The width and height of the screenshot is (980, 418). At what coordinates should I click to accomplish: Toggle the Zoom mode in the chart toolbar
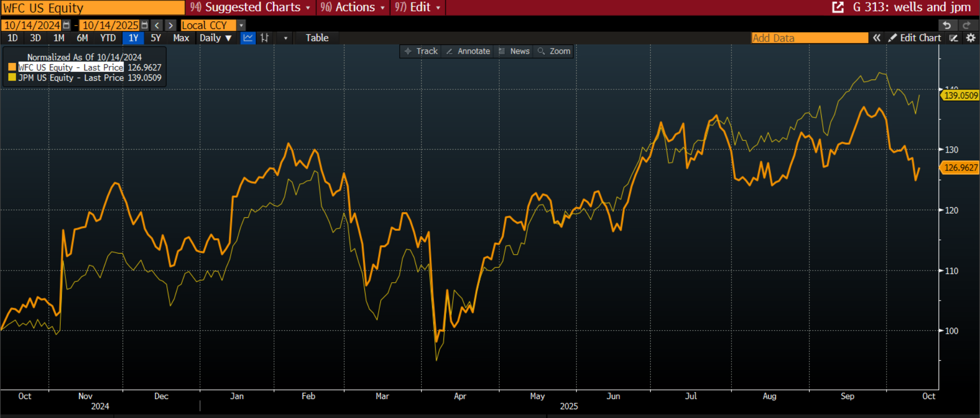coord(554,51)
